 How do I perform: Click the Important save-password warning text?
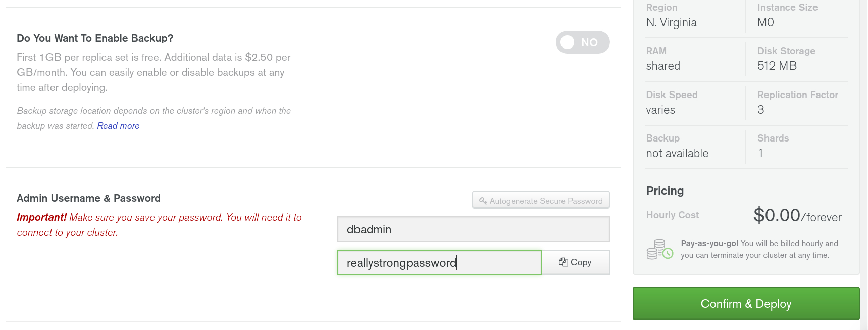[159, 225]
